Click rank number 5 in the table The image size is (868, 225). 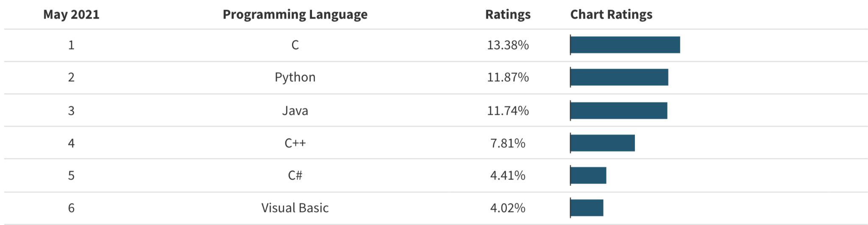(71, 176)
